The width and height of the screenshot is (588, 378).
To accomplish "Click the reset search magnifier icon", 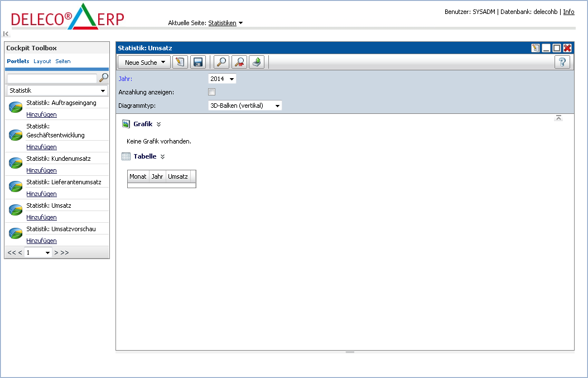I will pos(239,62).
